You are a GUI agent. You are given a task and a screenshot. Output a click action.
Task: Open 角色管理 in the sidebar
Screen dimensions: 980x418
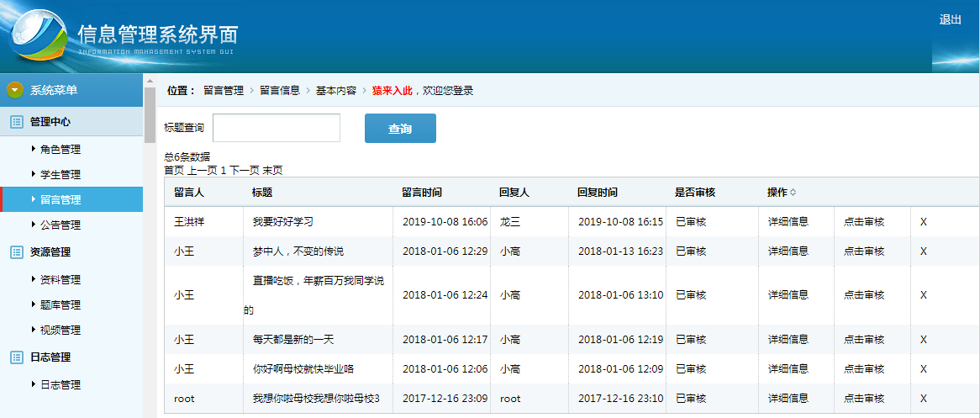pyautogui.click(x=60, y=150)
